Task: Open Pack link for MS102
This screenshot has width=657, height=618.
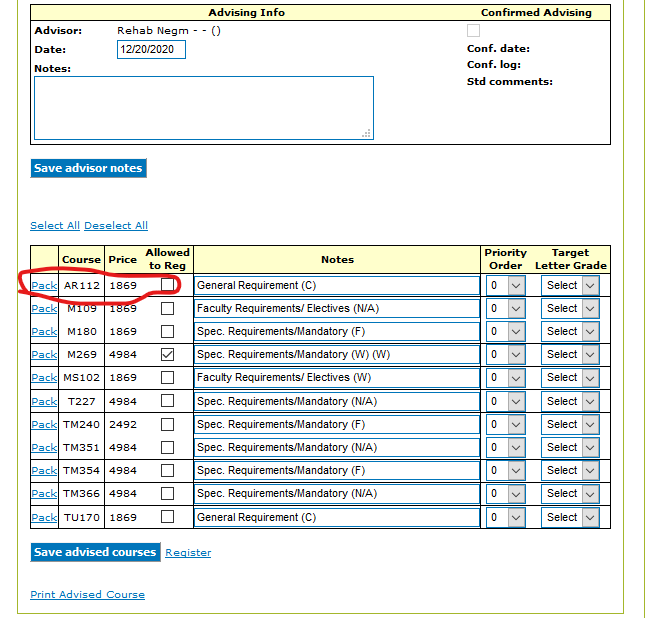Action: pos(44,378)
